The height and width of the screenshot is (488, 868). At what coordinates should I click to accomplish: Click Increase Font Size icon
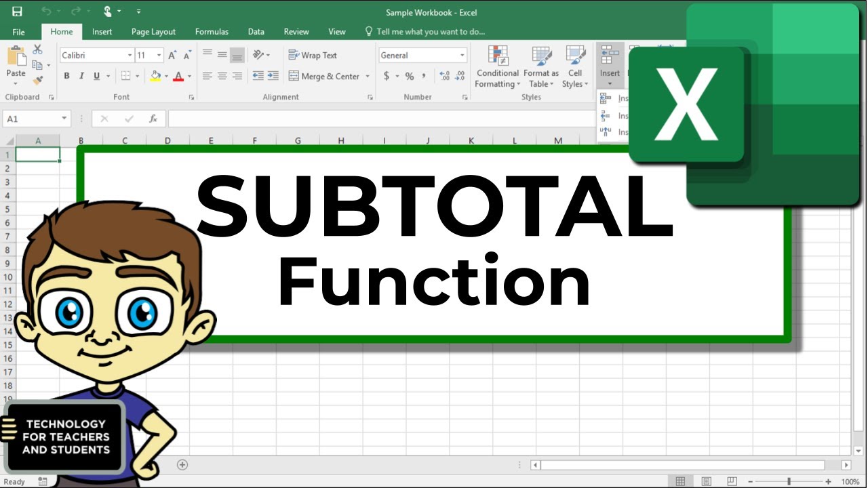coord(172,56)
